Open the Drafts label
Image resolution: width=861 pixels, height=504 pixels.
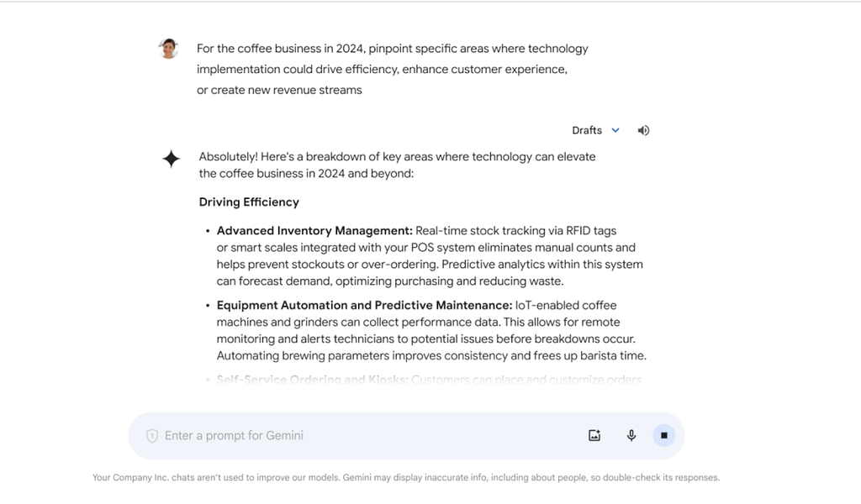tap(586, 130)
